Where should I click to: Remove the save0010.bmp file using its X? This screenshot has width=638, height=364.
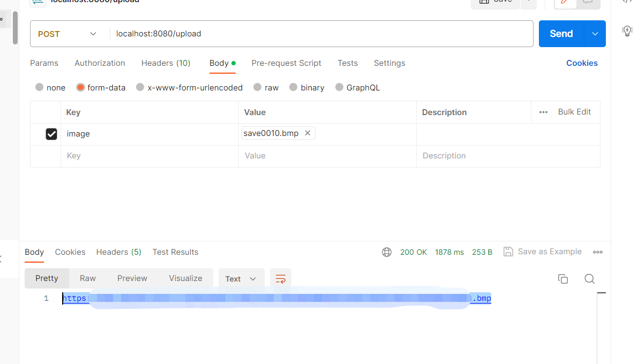coord(307,133)
